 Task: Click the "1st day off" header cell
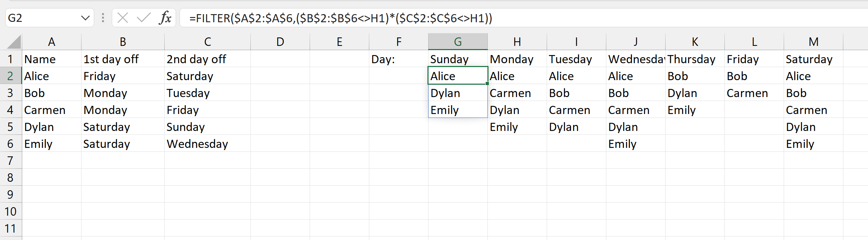[122, 59]
